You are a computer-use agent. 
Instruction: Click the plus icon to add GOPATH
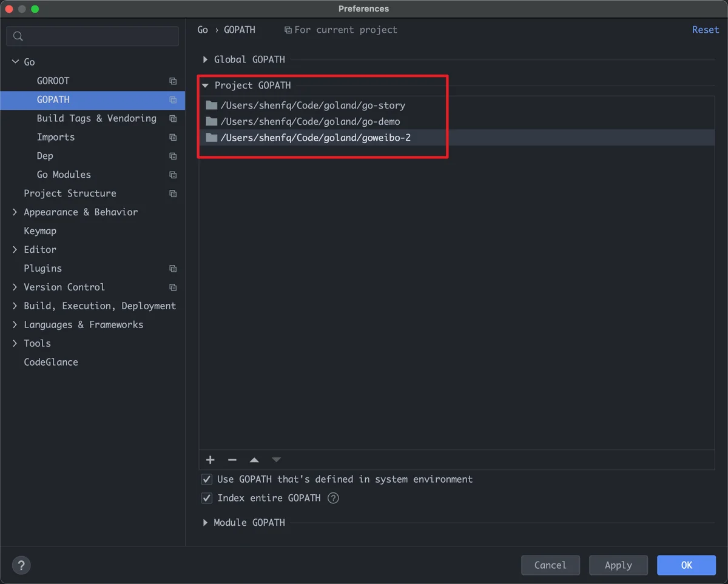(x=211, y=460)
